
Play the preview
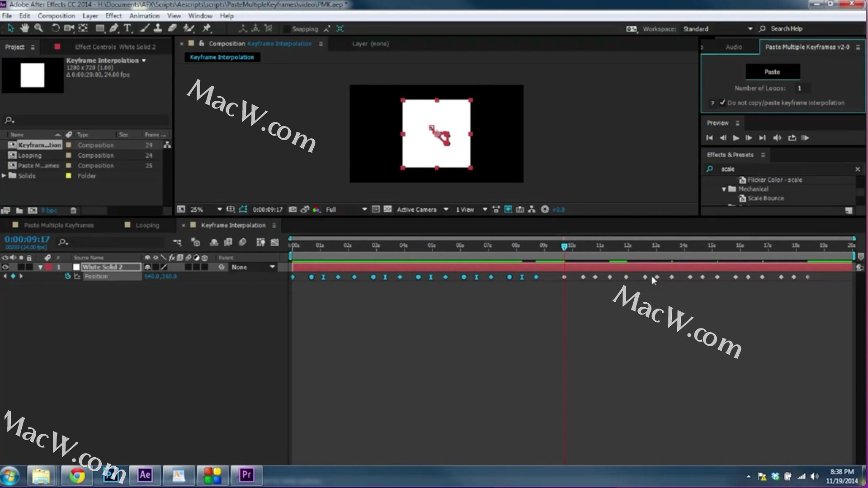(736, 138)
